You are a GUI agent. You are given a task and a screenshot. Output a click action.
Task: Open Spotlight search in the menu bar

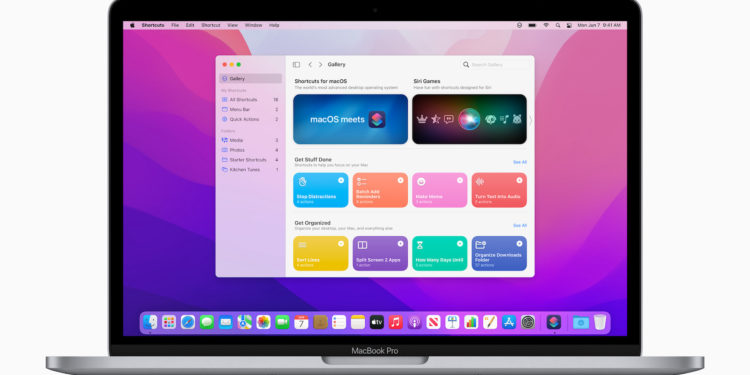click(x=558, y=25)
